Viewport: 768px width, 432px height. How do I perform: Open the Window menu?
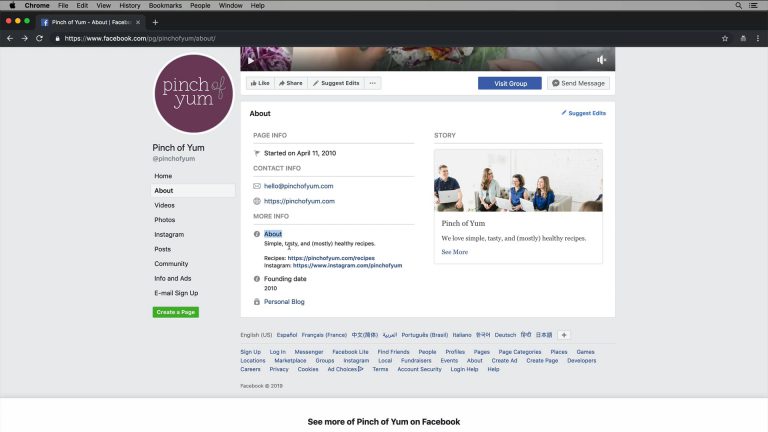click(x=231, y=5)
